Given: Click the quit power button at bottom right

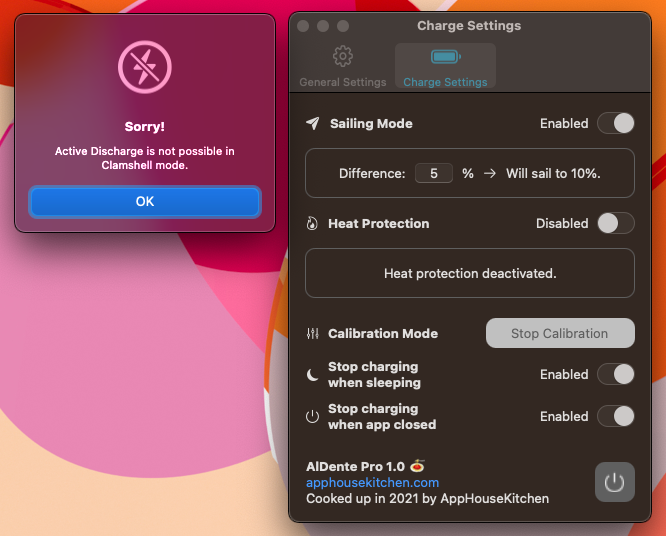Looking at the screenshot, I should (615, 482).
